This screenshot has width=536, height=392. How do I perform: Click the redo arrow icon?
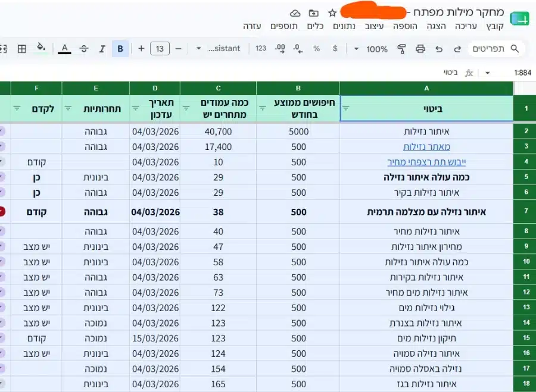[457, 49]
